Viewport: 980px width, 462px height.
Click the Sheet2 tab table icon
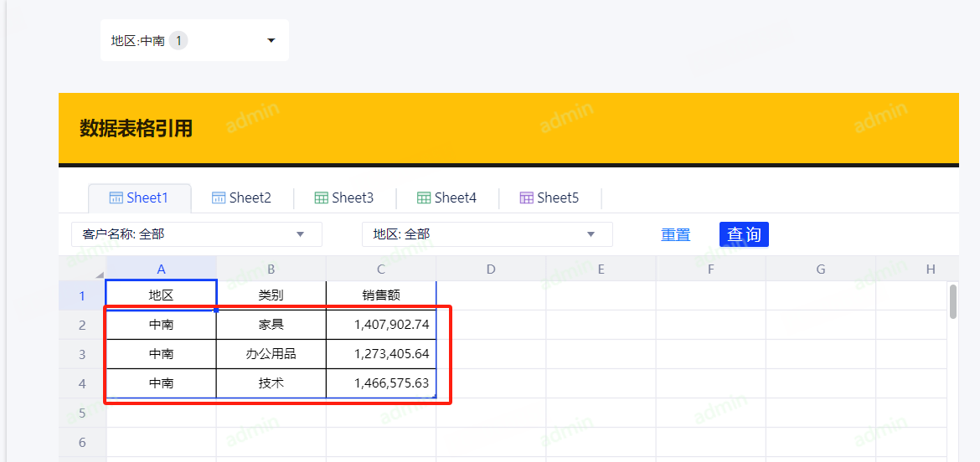pos(219,198)
